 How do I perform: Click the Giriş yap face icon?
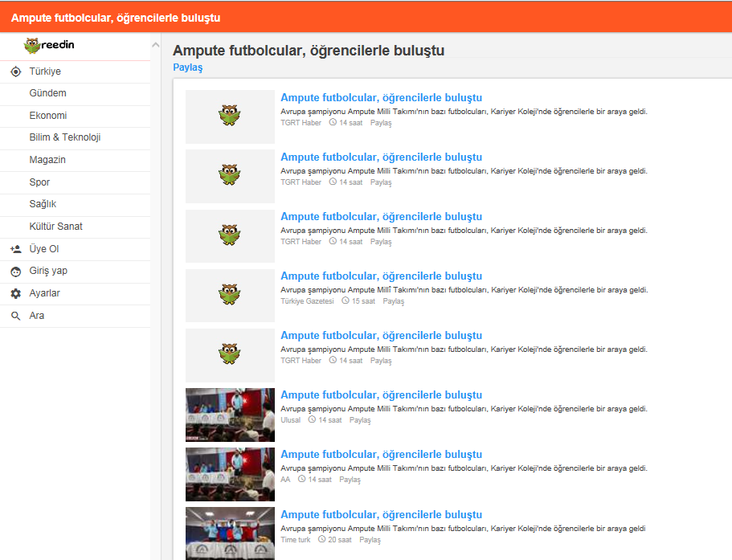(16, 272)
